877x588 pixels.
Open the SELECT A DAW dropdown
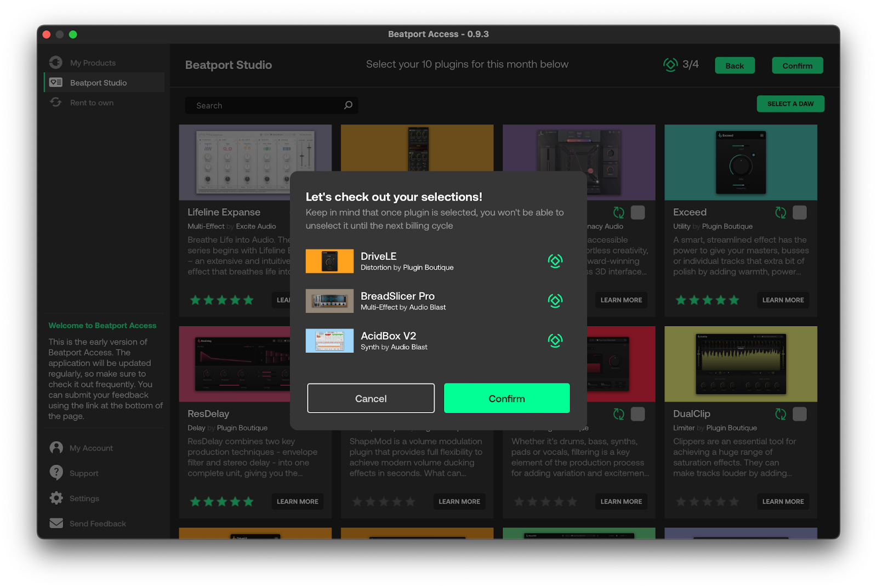[790, 104]
